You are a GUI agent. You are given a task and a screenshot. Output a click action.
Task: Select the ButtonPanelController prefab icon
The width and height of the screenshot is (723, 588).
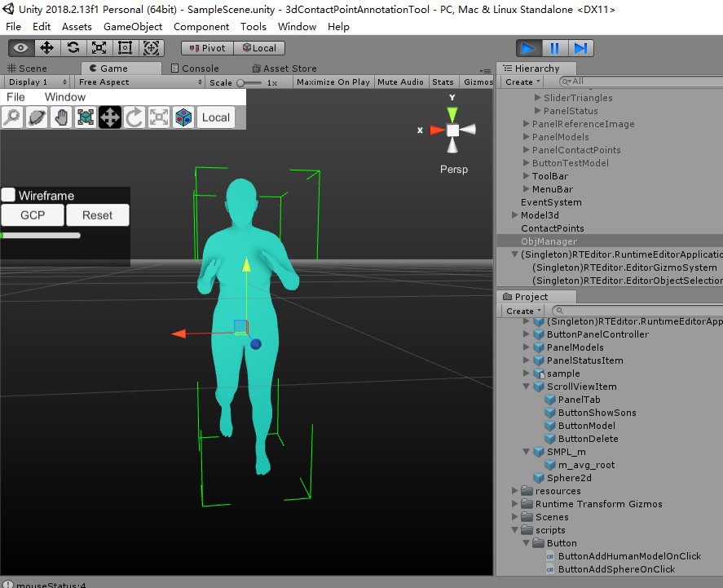tap(539, 334)
